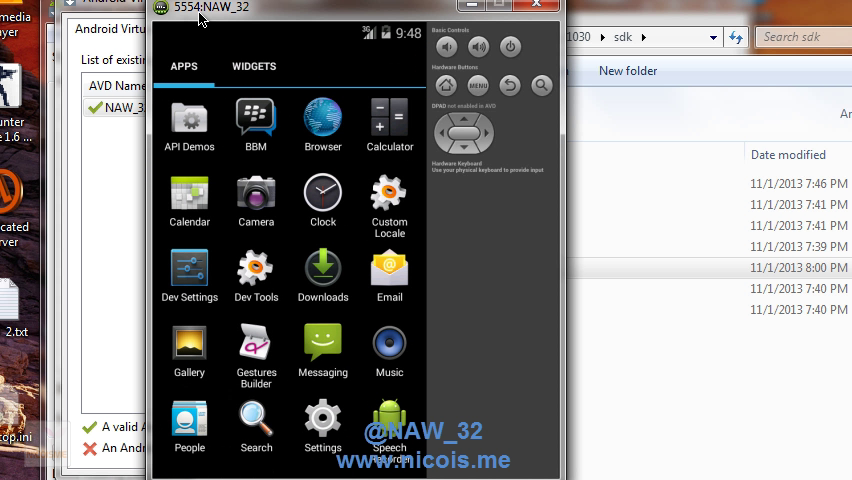Click the sdk breadcrumb in address bar
This screenshot has height=480, width=852.
pyautogui.click(x=623, y=38)
